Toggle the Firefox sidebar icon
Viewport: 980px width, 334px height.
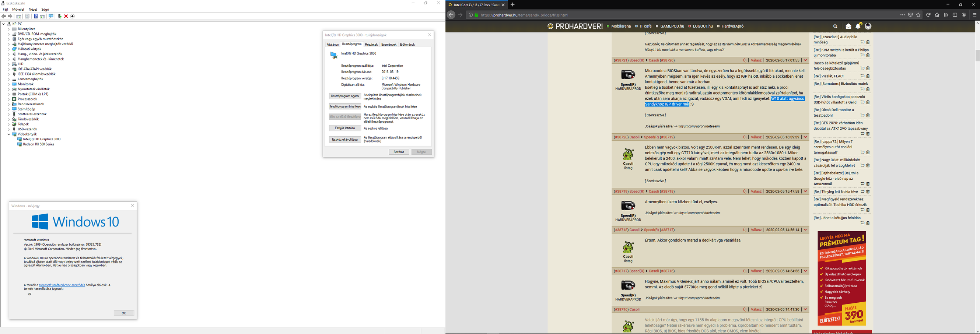955,15
